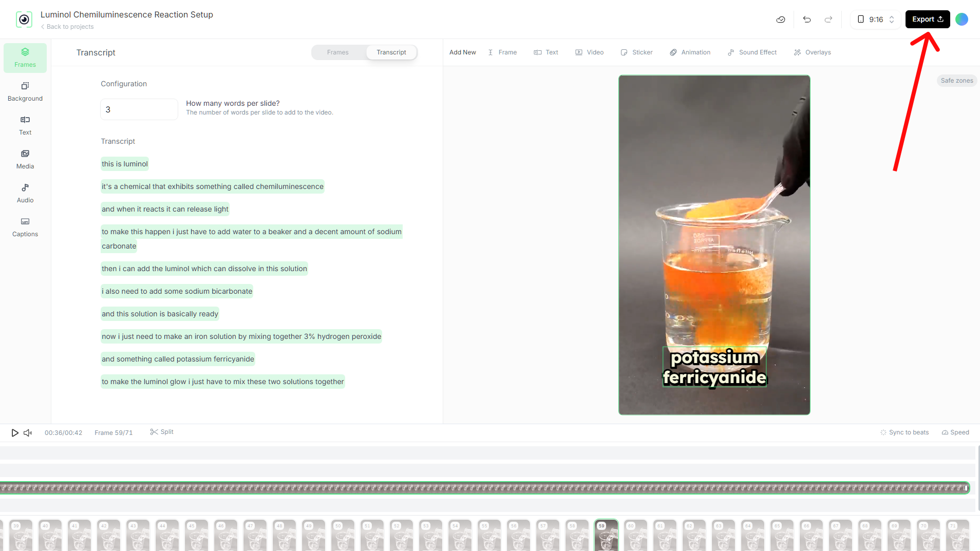Open the 9:16 aspect ratio dropdown
Screen dimensions: 980x551
click(876, 20)
